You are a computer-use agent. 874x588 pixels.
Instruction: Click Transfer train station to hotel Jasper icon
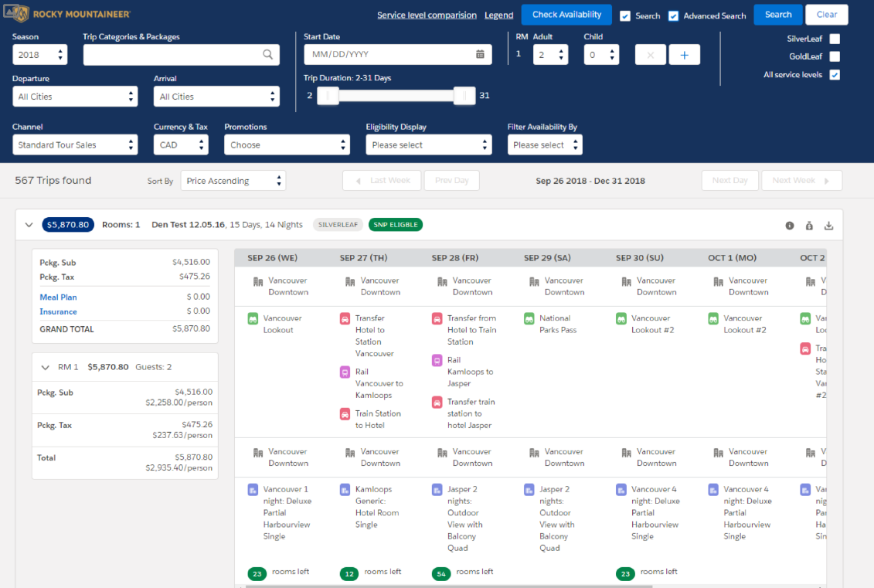click(x=437, y=402)
